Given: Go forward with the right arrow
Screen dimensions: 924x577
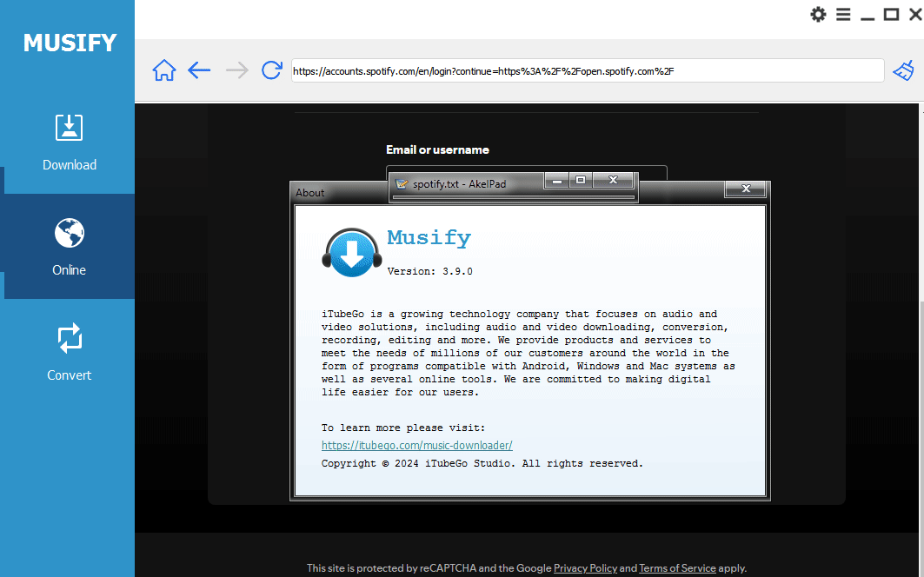Looking at the screenshot, I should coord(237,70).
